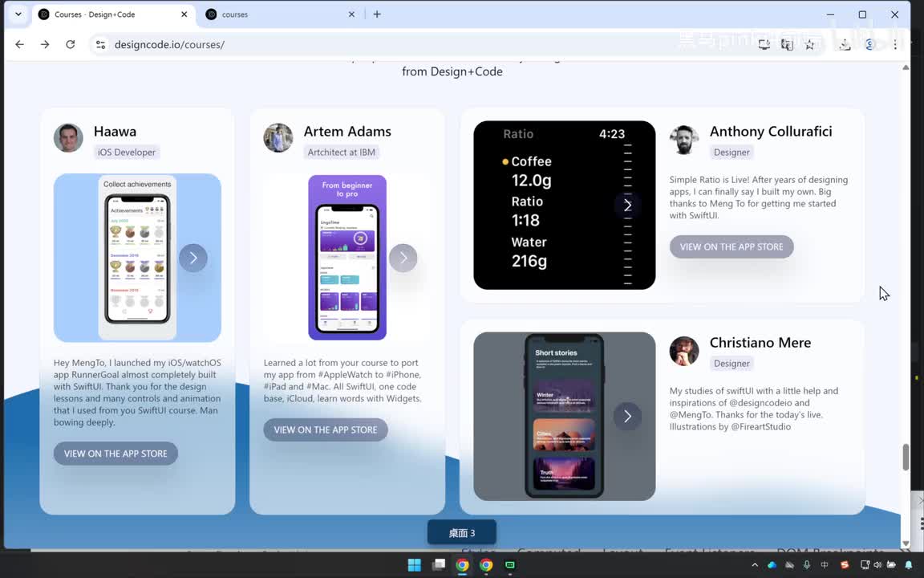Click the install app icon in the address bar
Screen dimensions: 924x578
tap(764, 44)
